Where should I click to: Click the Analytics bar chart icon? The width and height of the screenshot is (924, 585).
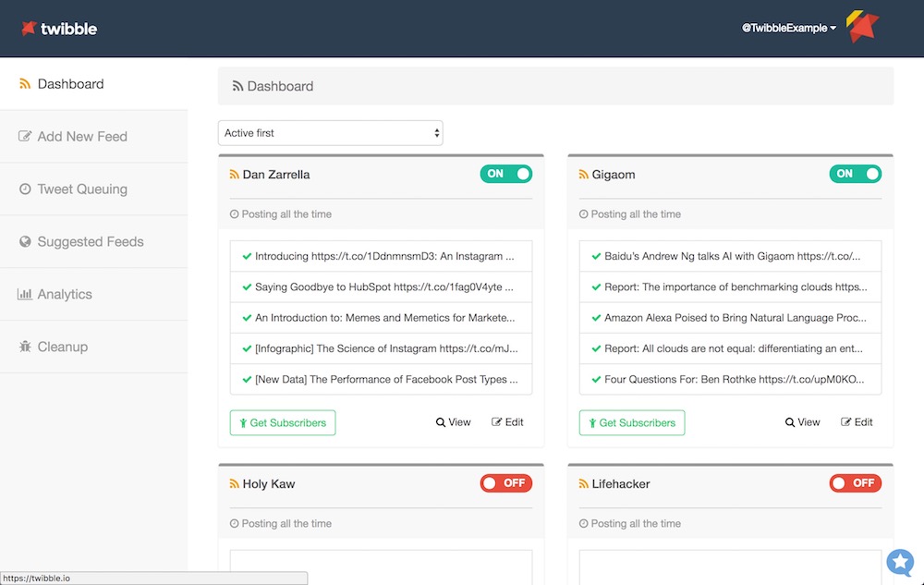tap(25, 294)
